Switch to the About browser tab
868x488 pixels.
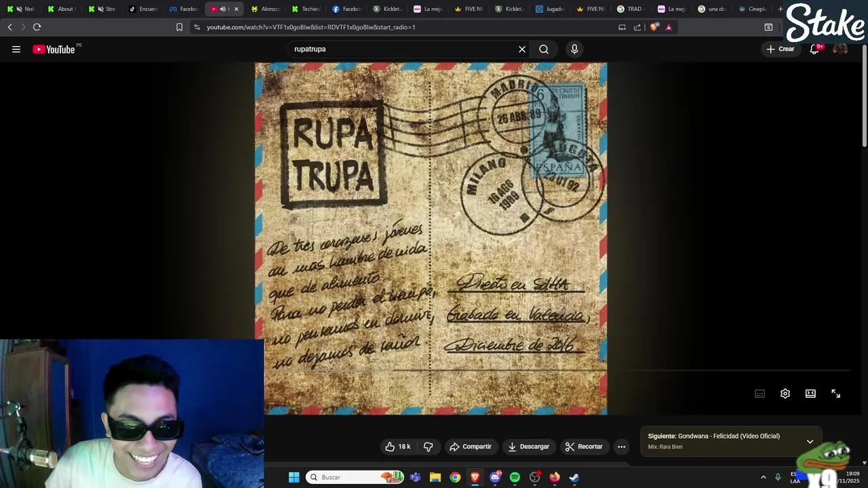click(61, 9)
